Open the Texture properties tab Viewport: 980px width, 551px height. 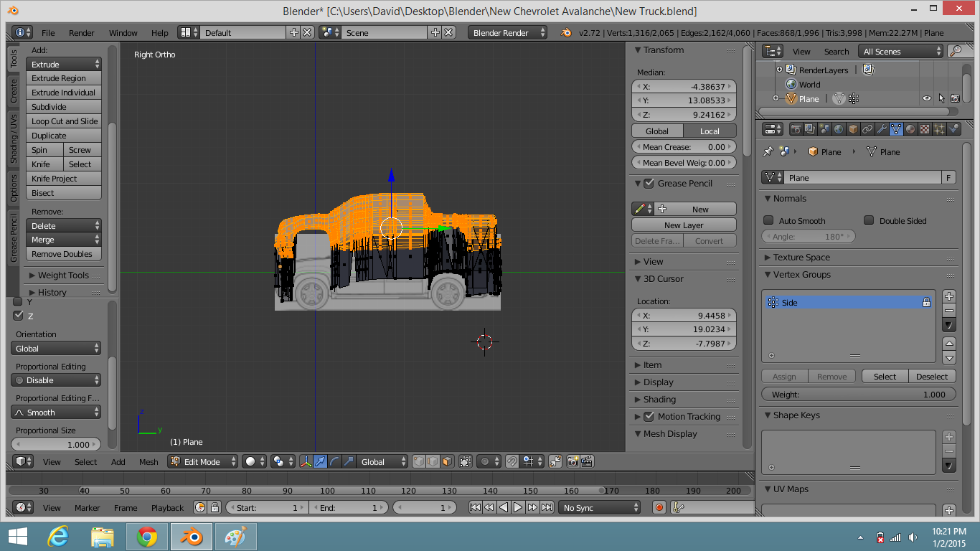[x=924, y=129]
